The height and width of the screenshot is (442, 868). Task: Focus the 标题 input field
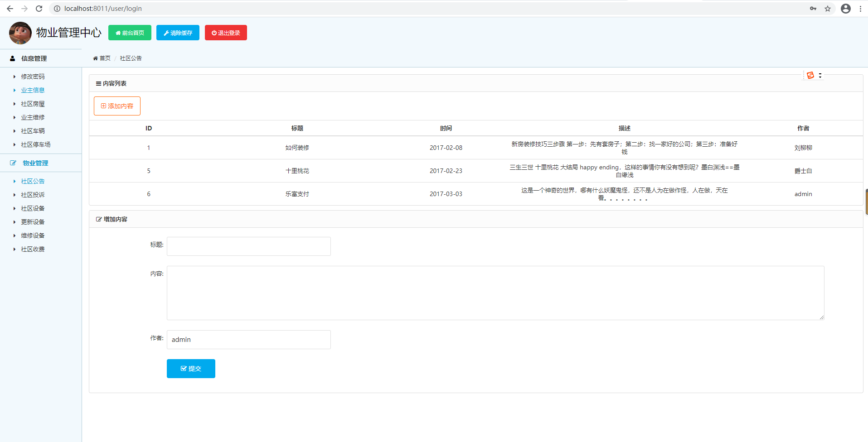pyautogui.click(x=249, y=246)
